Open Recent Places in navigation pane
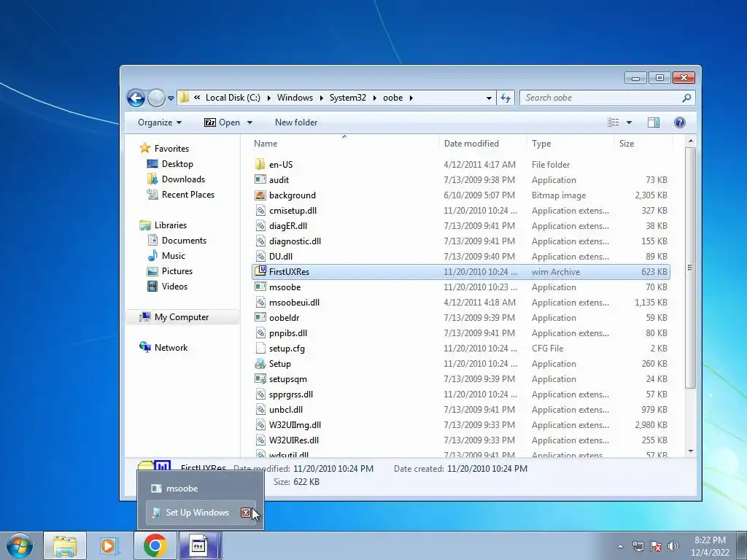Screen dimensions: 747x560 pos(187,194)
